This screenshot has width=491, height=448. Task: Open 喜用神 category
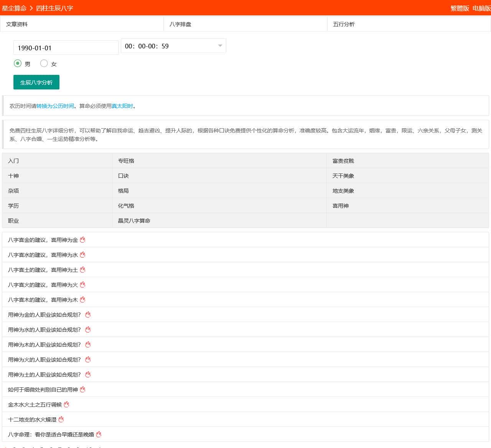click(x=341, y=206)
